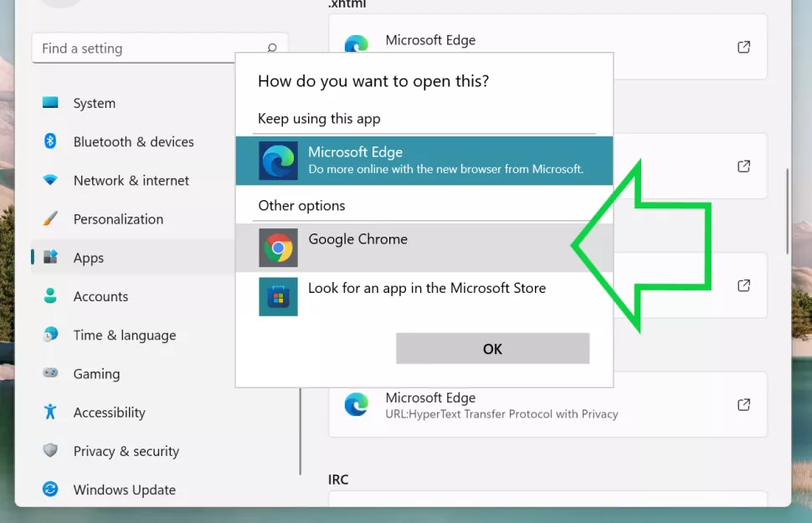
Task: Click the search magnifier icon
Action: (272, 48)
